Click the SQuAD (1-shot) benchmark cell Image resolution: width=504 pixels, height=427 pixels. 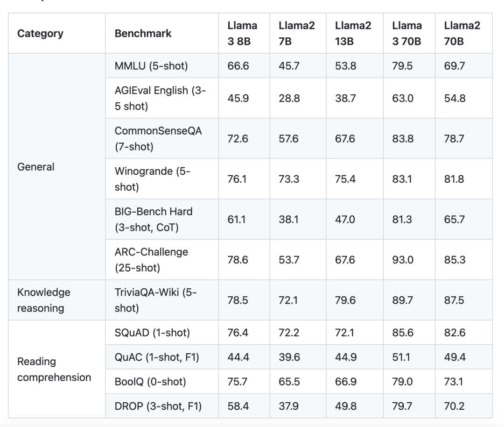click(x=152, y=333)
